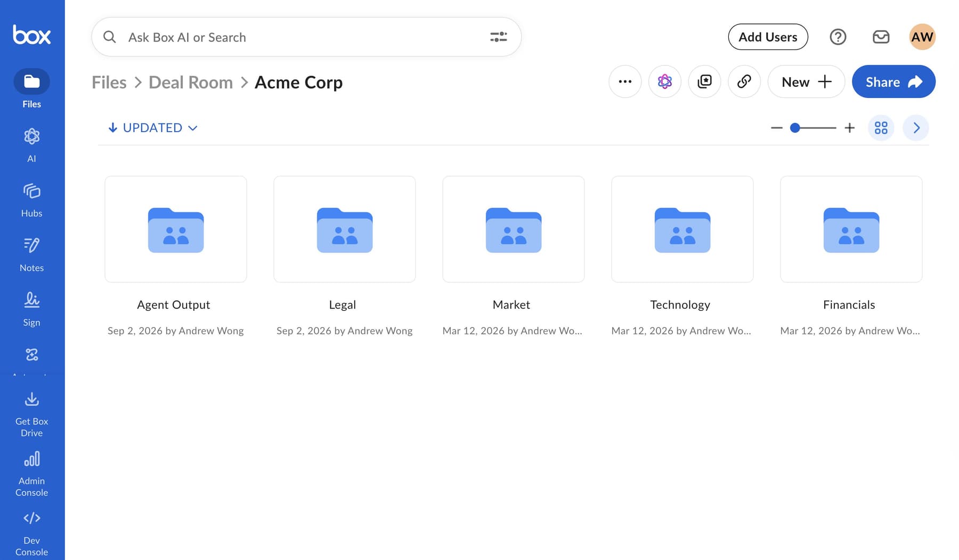The image size is (959, 560).
Task: Open the Get Box Drive download
Action: (32, 415)
